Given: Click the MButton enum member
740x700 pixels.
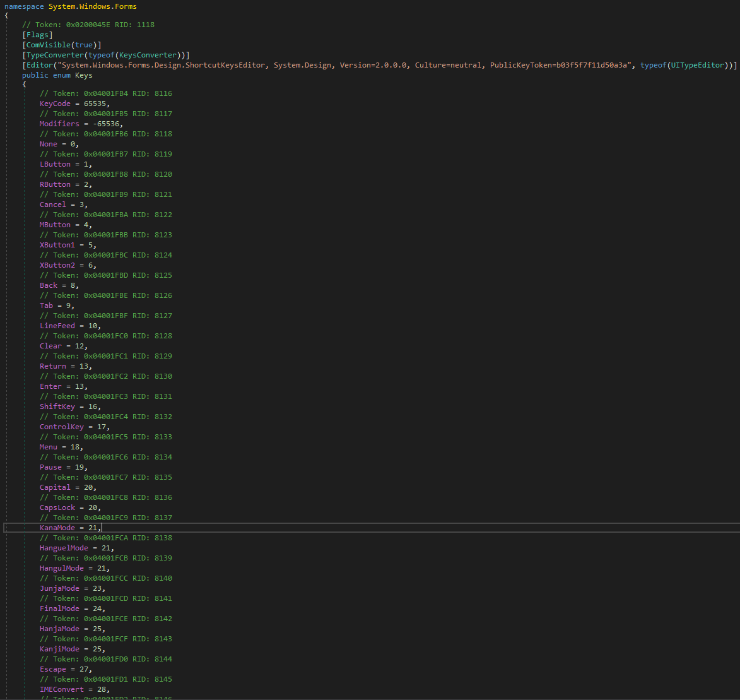Looking at the screenshot, I should 56,225.
